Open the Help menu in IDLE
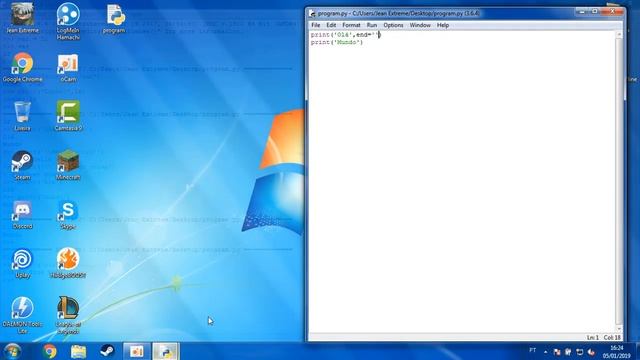This screenshot has height=360, width=640. click(443, 25)
